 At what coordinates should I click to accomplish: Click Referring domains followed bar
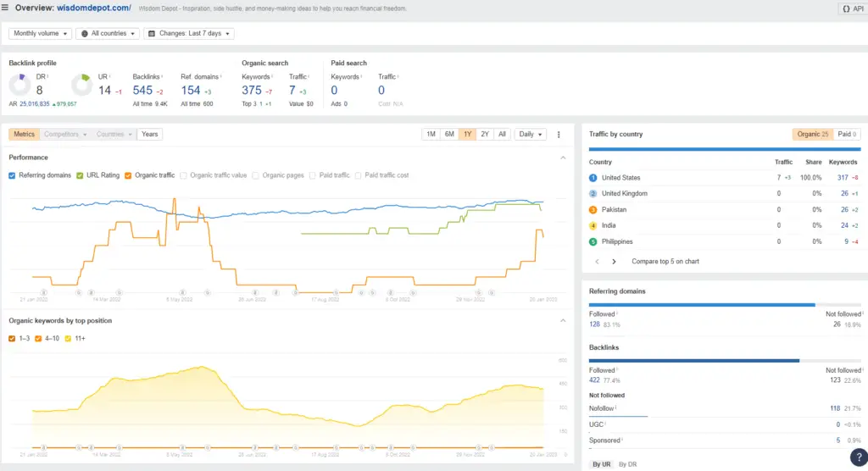point(702,305)
